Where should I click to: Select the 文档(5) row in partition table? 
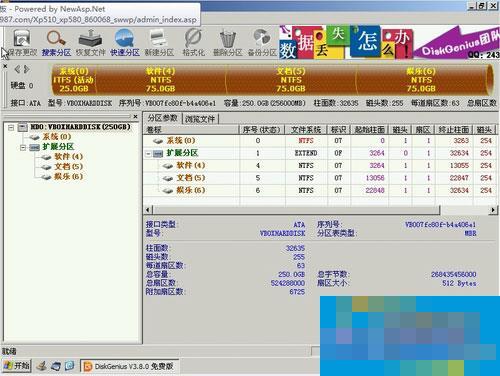(x=320, y=178)
